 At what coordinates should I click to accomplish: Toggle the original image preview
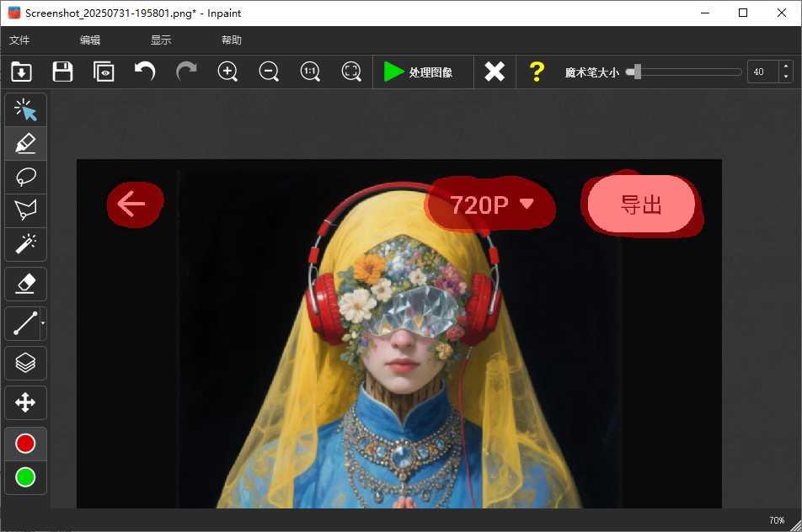tap(104, 72)
